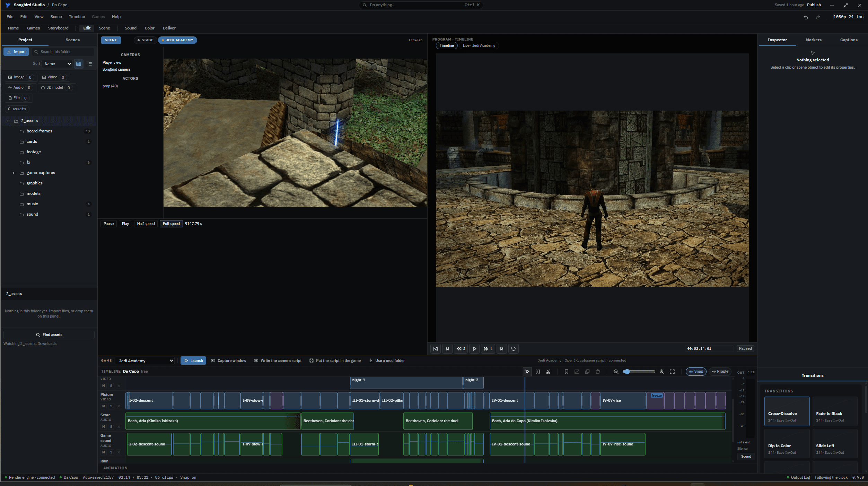The image size is (868, 486).
Task: Click the Find assets button
Action: pyautogui.click(x=49, y=335)
